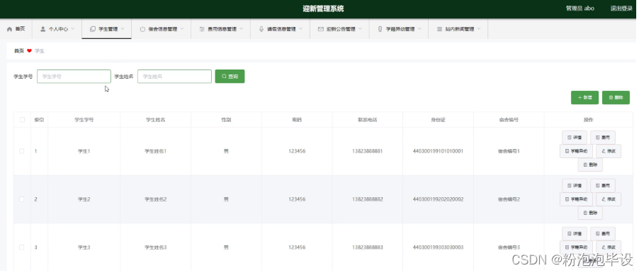Click 修改 to edit 学生2
This screenshot has width=644, height=273.
tap(609, 199)
